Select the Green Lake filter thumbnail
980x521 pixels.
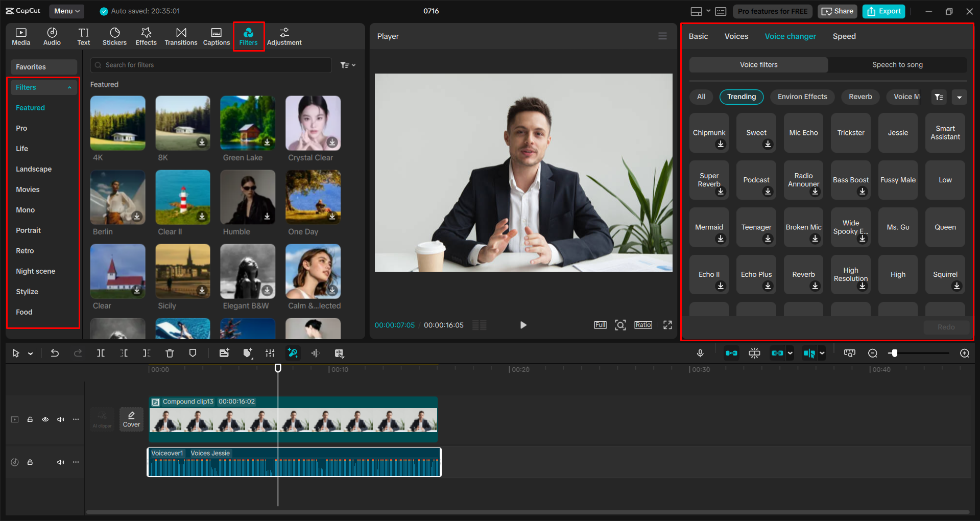pos(248,123)
